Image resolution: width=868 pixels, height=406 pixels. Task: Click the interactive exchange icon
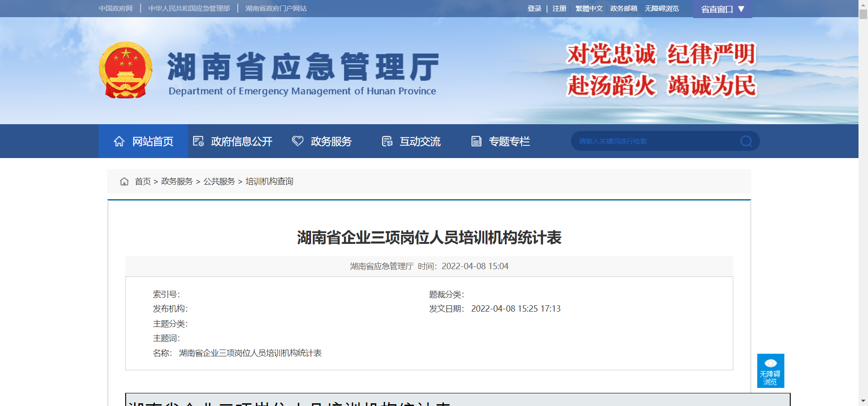pos(387,141)
